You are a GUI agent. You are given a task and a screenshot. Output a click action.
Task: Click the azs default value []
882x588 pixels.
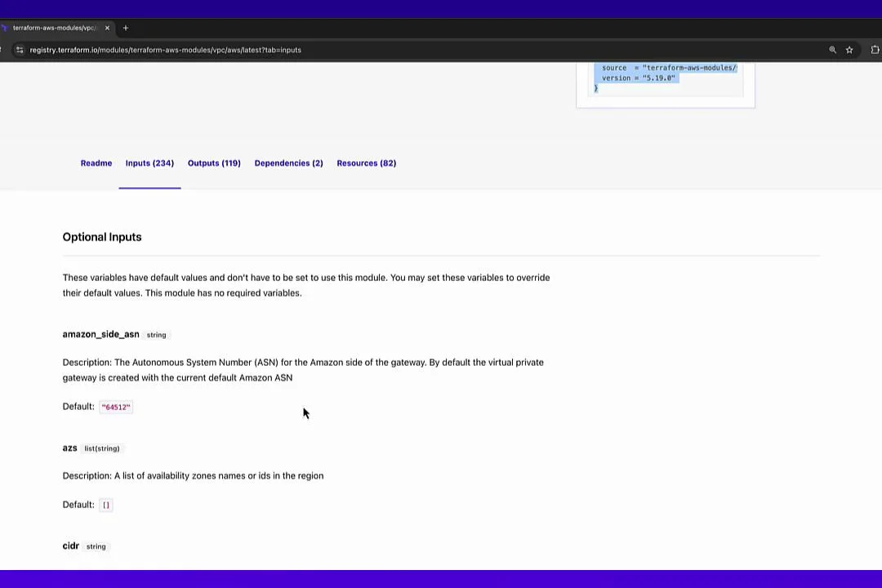point(106,505)
